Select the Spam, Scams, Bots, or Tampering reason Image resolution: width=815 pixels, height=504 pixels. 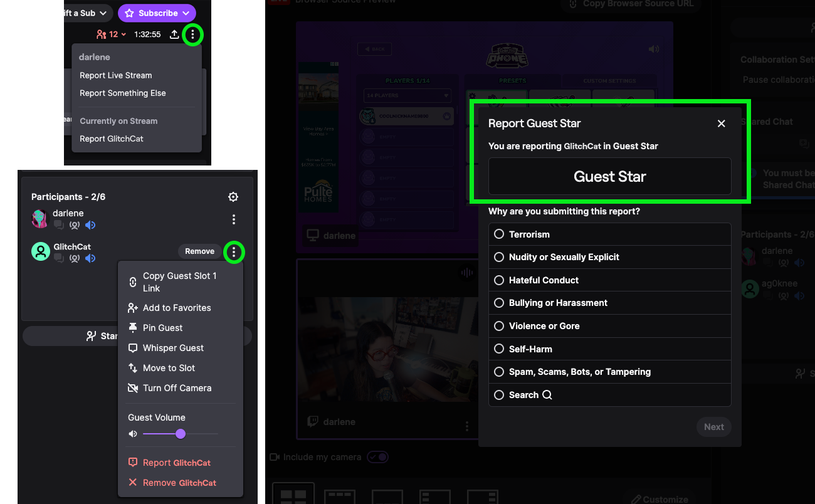click(499, 372)
